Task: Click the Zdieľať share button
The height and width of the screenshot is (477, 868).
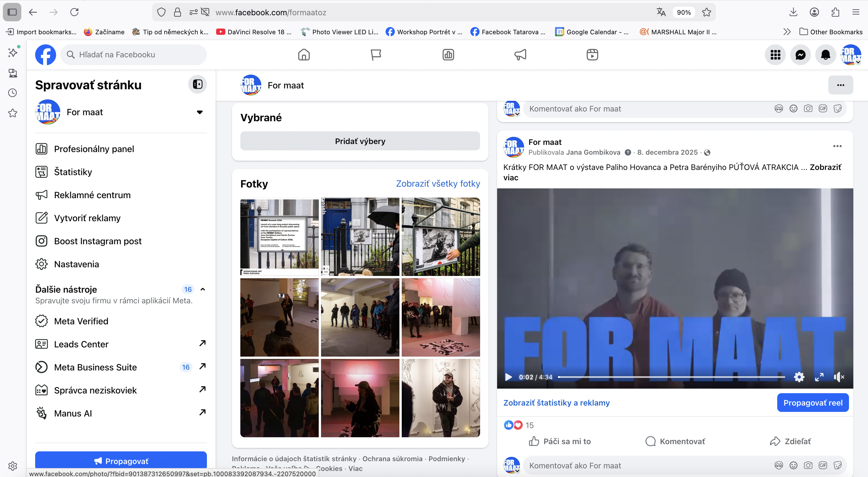Action: [790, 441]
